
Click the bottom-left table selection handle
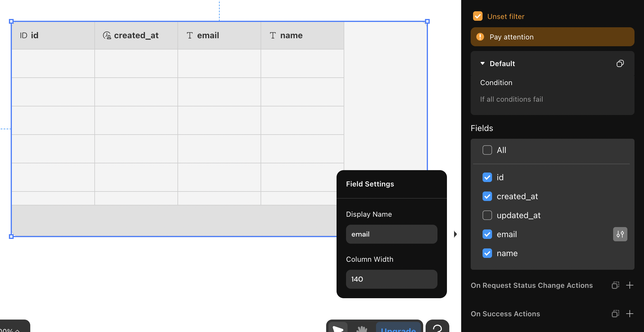11,237
